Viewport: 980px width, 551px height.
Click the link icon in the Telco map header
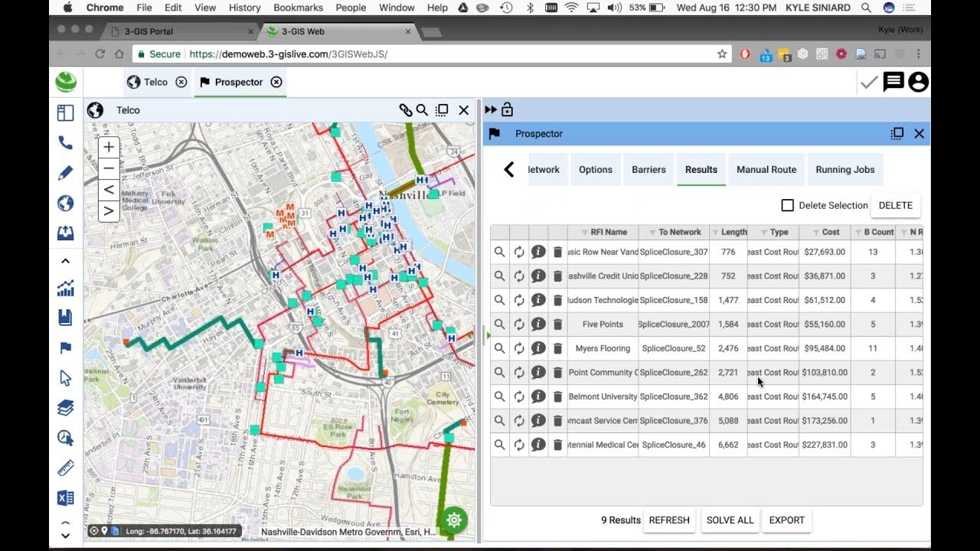[x=406, y=110]
